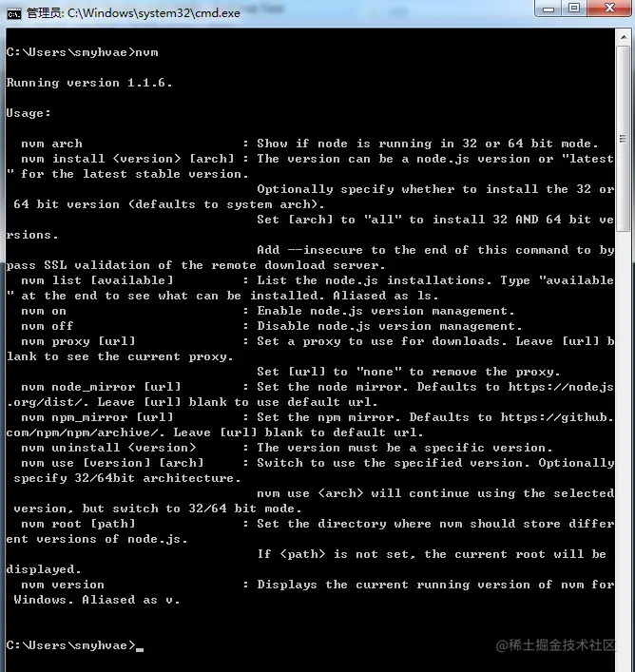Click the 'nvm uninstall <version>' command text
This screenshot has height=672, width=635.
108,448
